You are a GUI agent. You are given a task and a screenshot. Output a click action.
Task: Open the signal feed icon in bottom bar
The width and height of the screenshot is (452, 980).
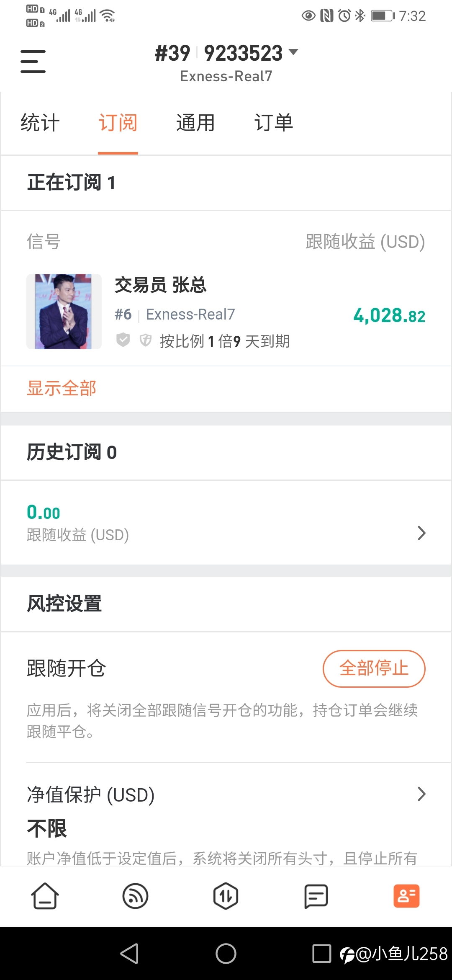tap(135, 896)
